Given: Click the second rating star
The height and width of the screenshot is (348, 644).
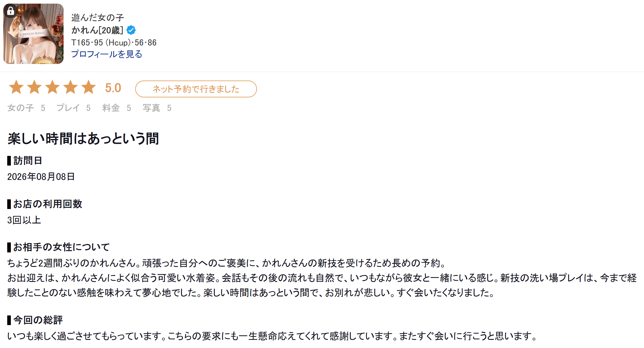Looking at the screenshot, I should (34, 87).
